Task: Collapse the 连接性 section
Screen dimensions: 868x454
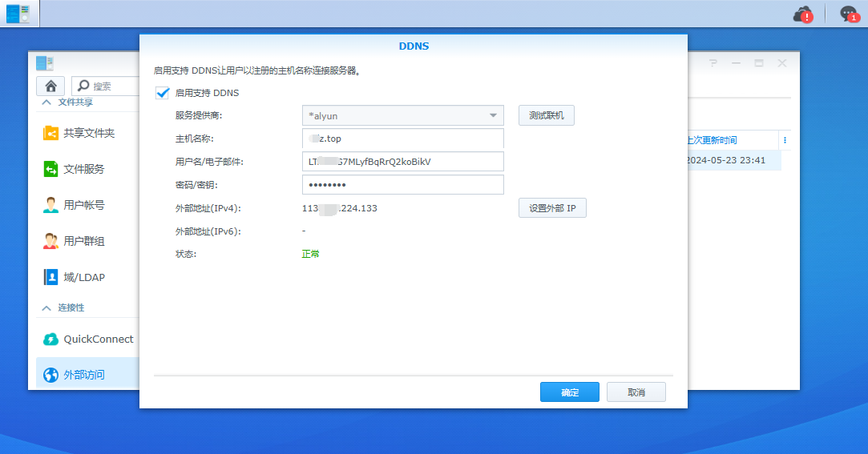Action: pos(46,308)
